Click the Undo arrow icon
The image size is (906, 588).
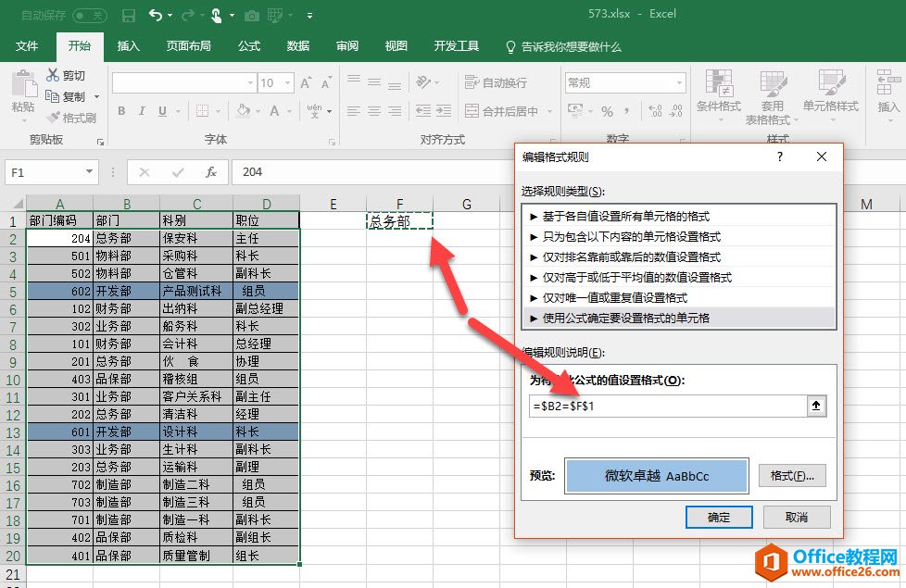click(155, 16)
